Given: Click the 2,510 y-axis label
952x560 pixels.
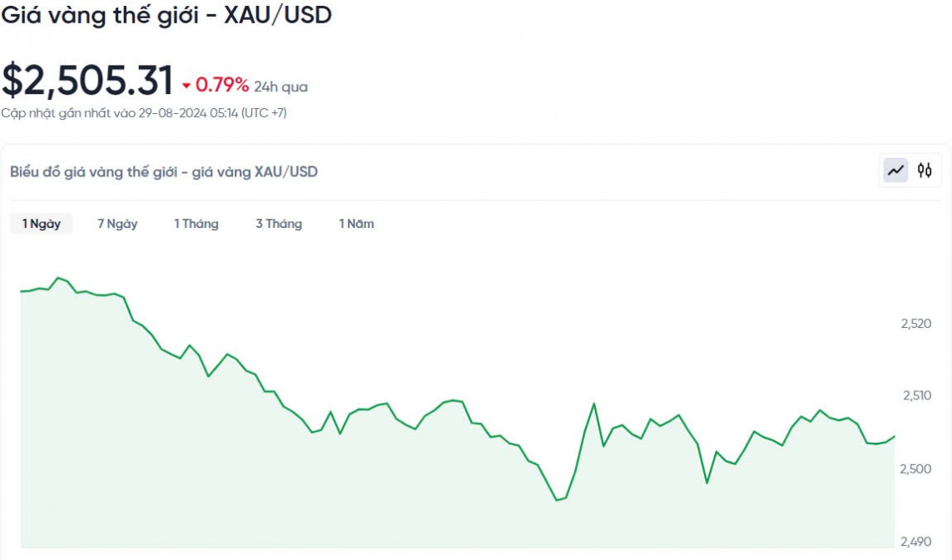Looking at the screenshot, I should [x=916, y=396].
